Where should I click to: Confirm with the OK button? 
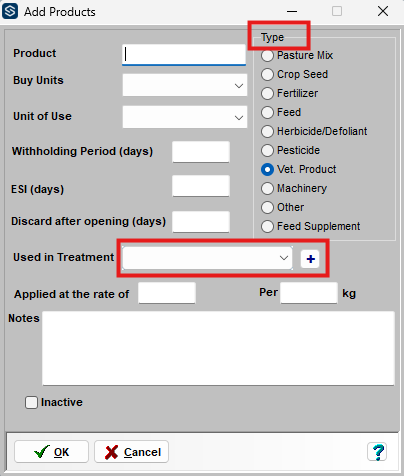pos(51,452)
